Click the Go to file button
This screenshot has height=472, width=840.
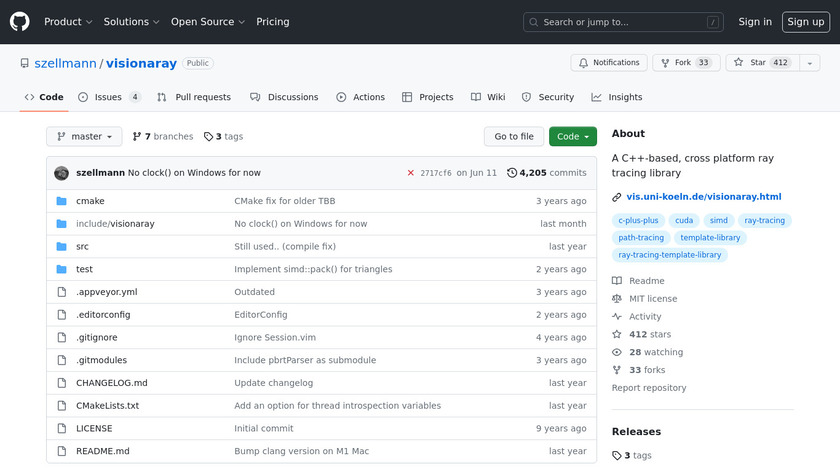coord(514,137)
